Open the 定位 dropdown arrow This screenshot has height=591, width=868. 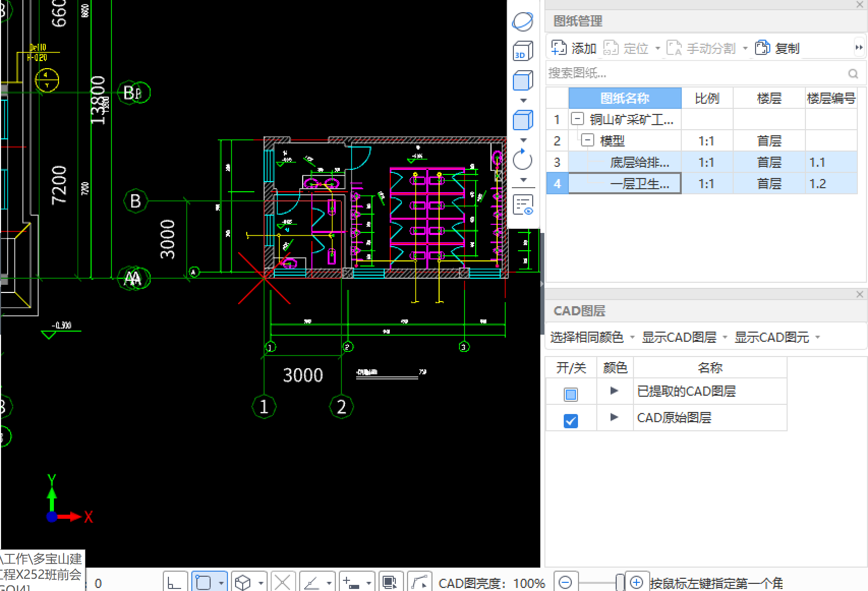(x=657, y=48)
